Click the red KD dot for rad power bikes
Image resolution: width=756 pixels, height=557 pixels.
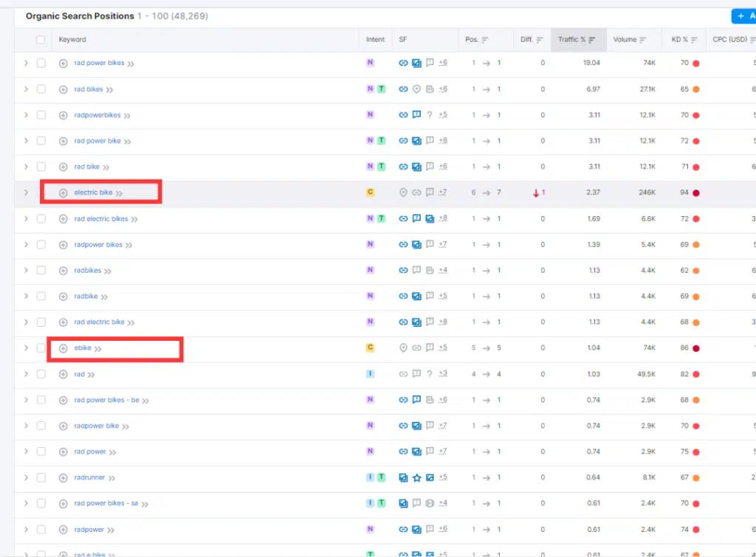click(x=696, y=63)
